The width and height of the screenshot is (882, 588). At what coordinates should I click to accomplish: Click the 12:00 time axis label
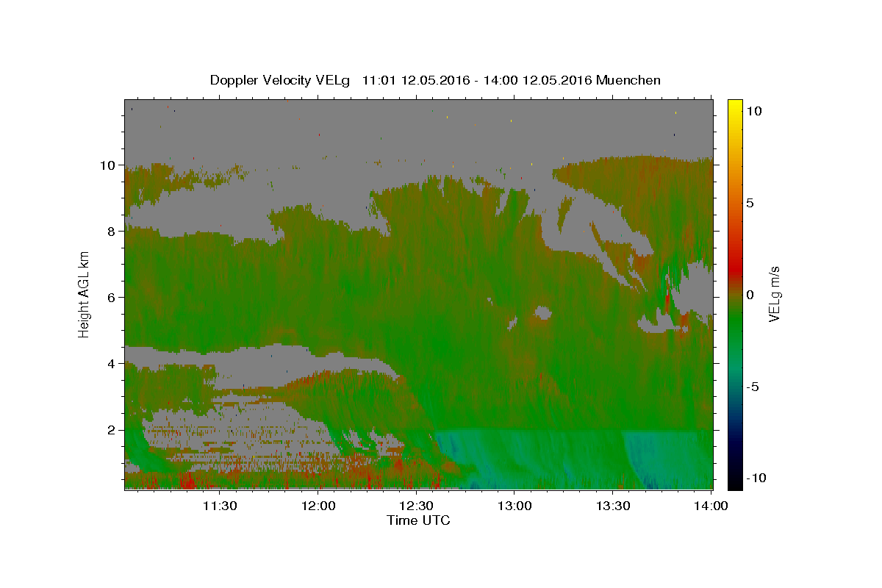pos(319,506)
